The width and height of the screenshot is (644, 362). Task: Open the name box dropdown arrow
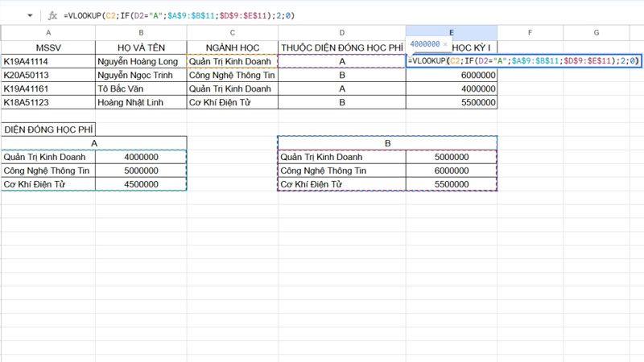pos(30,15)
